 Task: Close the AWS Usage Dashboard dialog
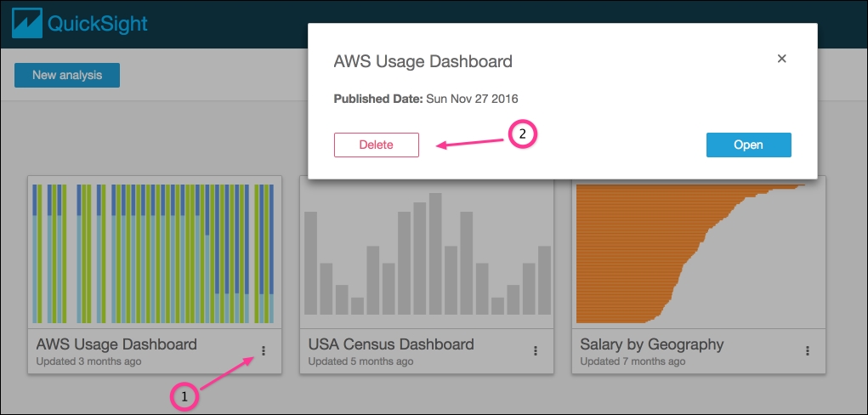[781, 59]
